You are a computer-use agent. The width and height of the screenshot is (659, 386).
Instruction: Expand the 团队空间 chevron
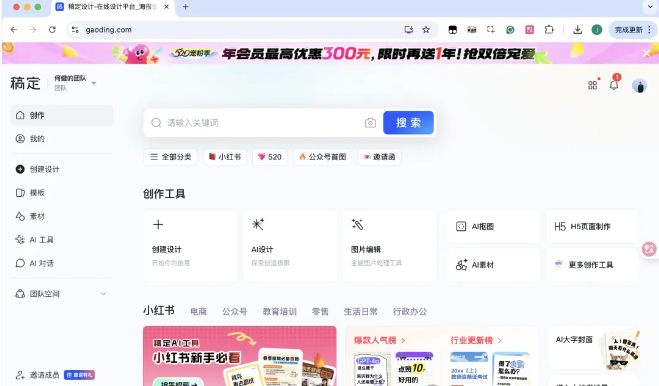coord(103,293)
